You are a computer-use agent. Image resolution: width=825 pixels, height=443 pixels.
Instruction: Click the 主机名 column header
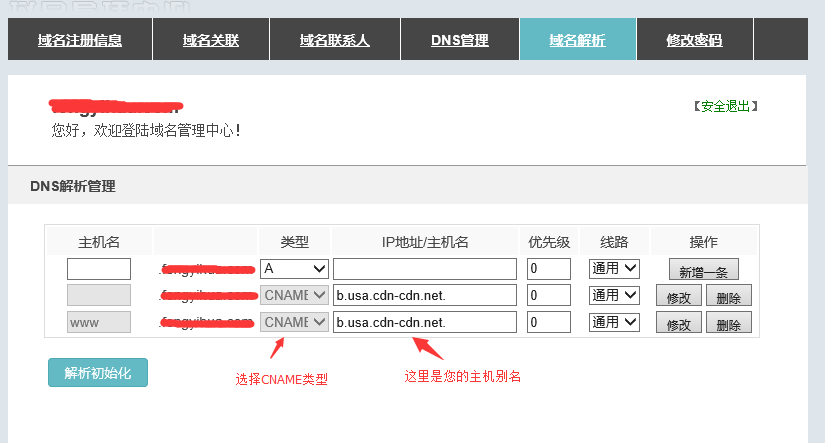point(99,242)
